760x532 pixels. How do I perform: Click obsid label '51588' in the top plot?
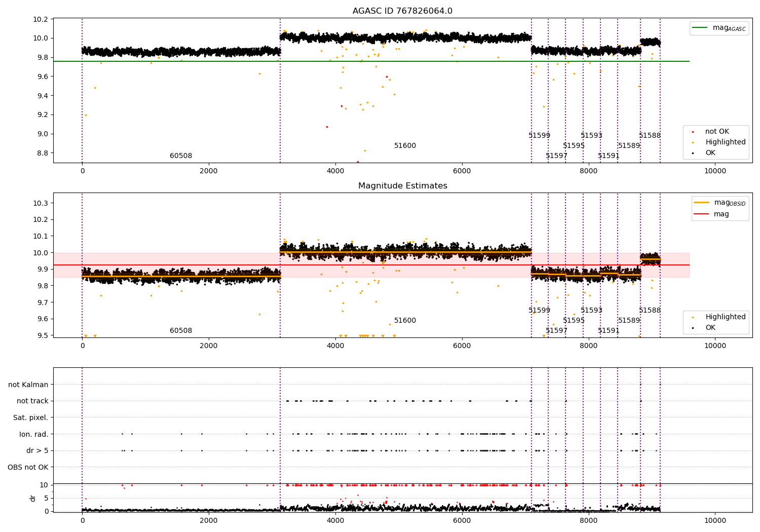click(x=650, y=135)
